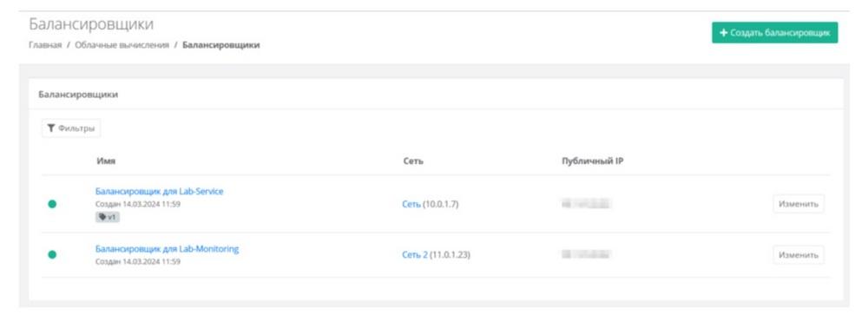Viewport: 868px width, 328px height.
Task: Open Балансировщик для Lab-Service link
Action: 160,192
